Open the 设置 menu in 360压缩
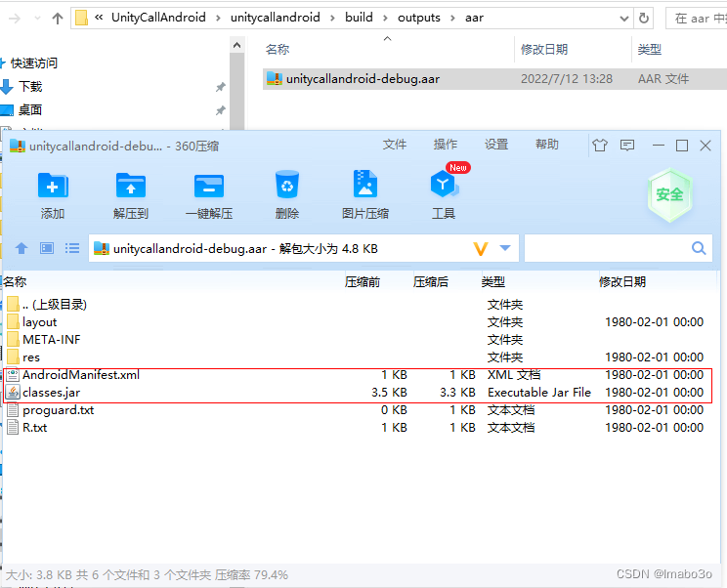Screen dimensions: 727x588 click(496, 145)
